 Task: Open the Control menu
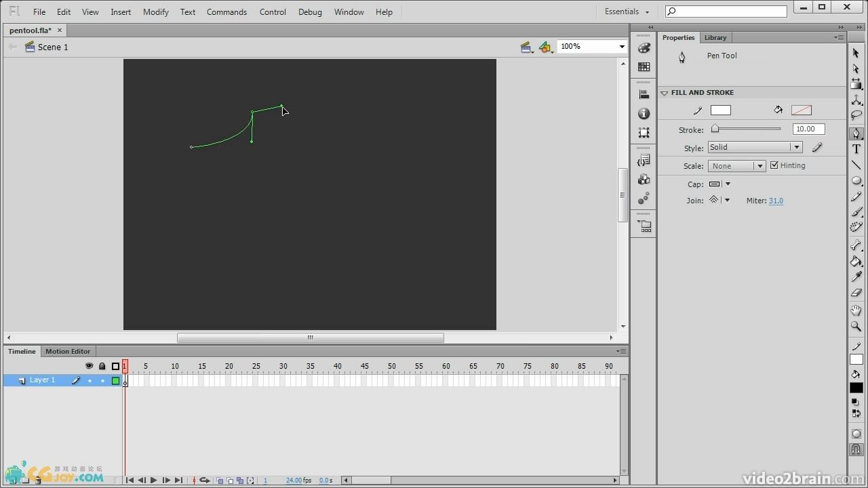(273, 12)
